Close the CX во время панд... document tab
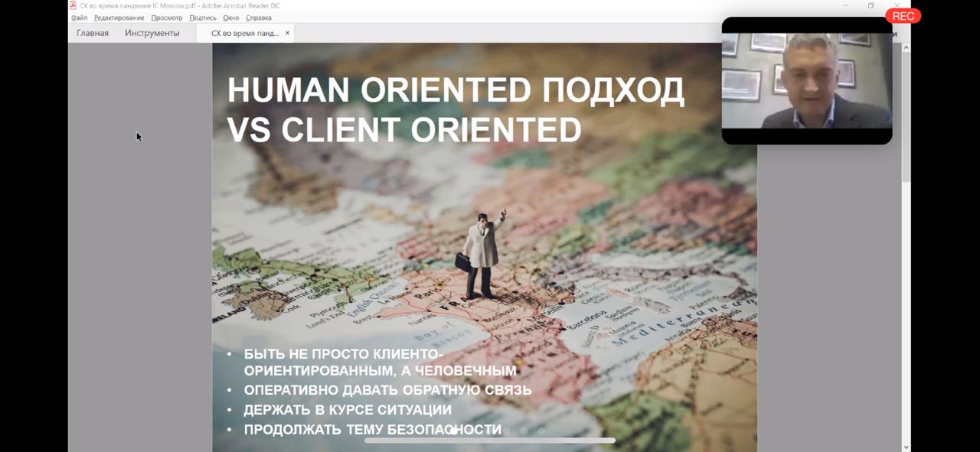The height and width of the screenshot is (452, 980). 288,33
